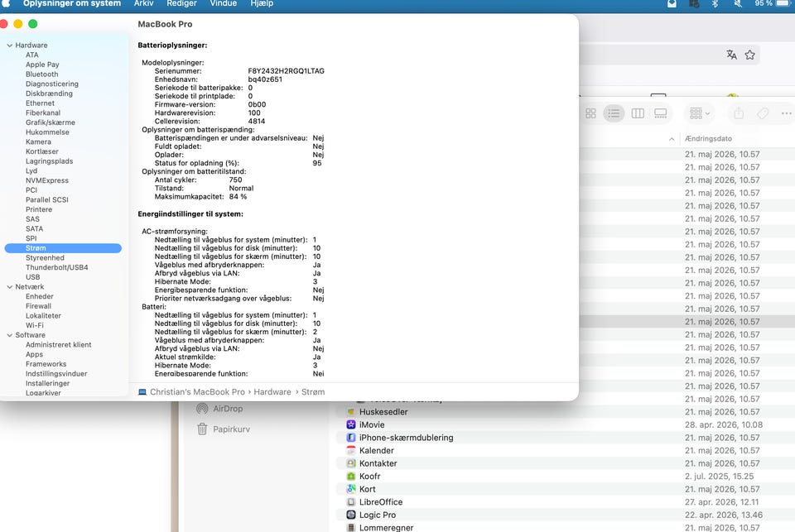Click Hardware in the bottom path bar
The width and height of the screenshot is (795, 532).
point(272,391)
